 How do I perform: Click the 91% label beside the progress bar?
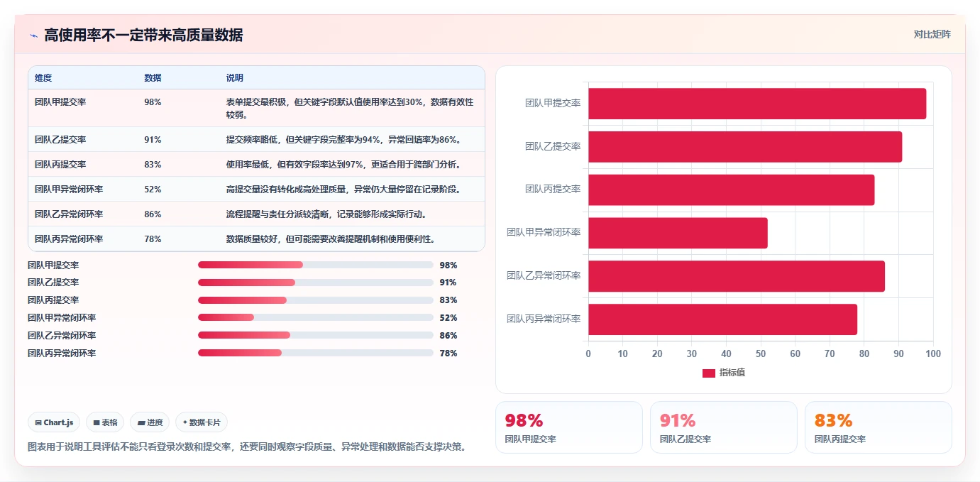(x=448, y=283)
